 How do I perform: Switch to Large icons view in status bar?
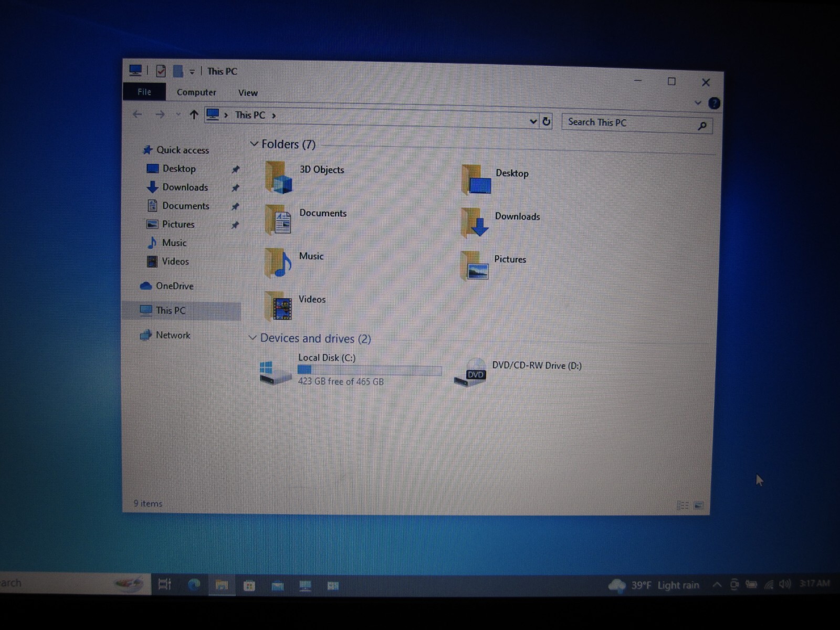[699, 506]
